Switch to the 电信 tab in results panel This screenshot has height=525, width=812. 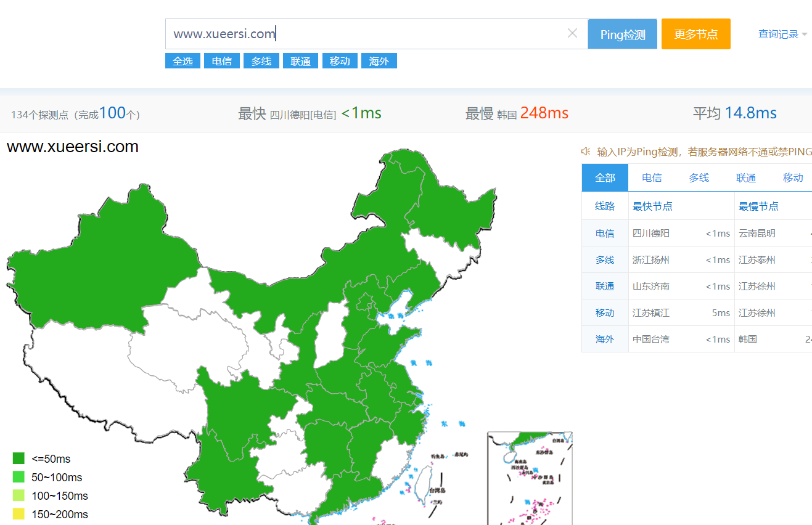point(652,177)
